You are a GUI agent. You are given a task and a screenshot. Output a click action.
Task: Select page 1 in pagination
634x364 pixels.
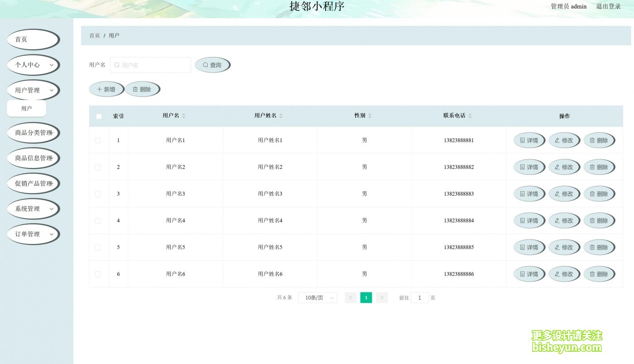(366, 297)
